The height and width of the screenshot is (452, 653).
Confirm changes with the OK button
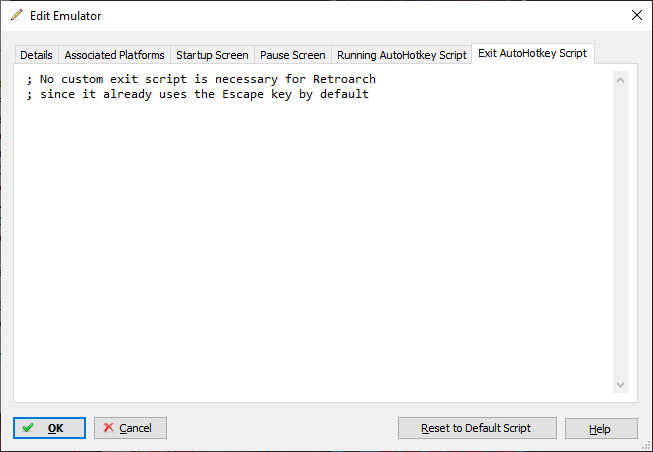tap(49, 428)
